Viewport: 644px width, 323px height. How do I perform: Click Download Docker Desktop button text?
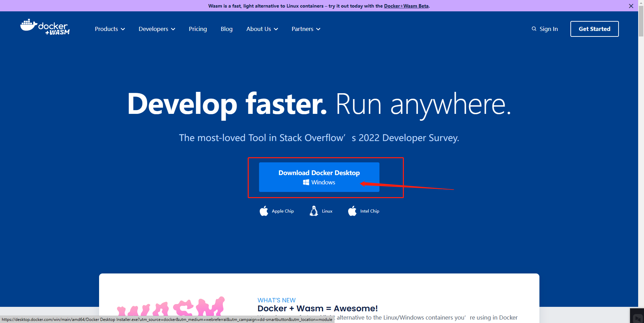click(x=319, y=173)
